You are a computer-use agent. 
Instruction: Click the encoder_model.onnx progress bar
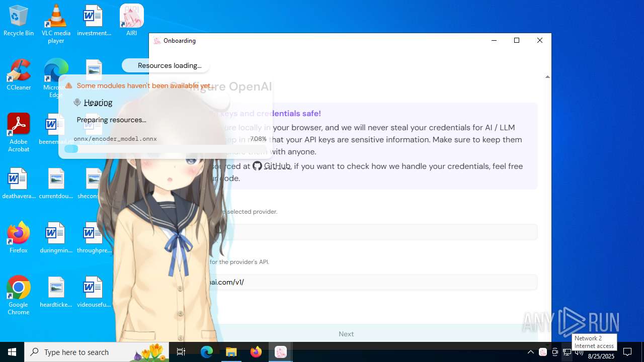[165, 149]
